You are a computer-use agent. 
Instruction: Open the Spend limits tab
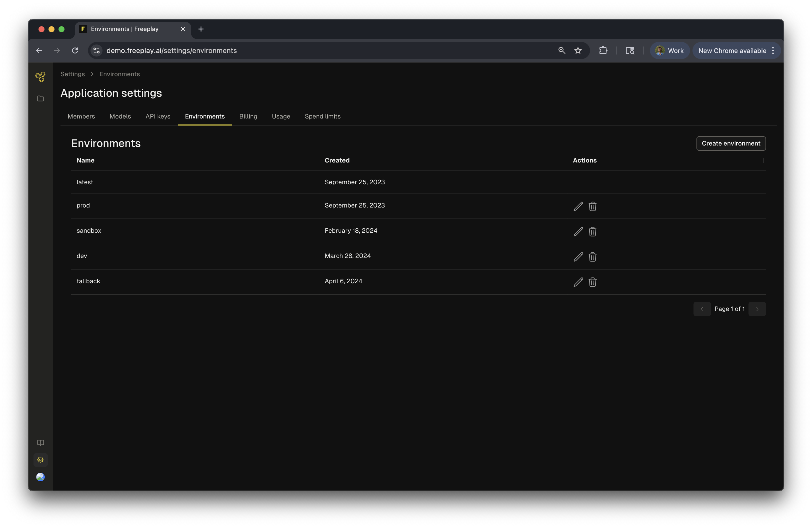322,116
